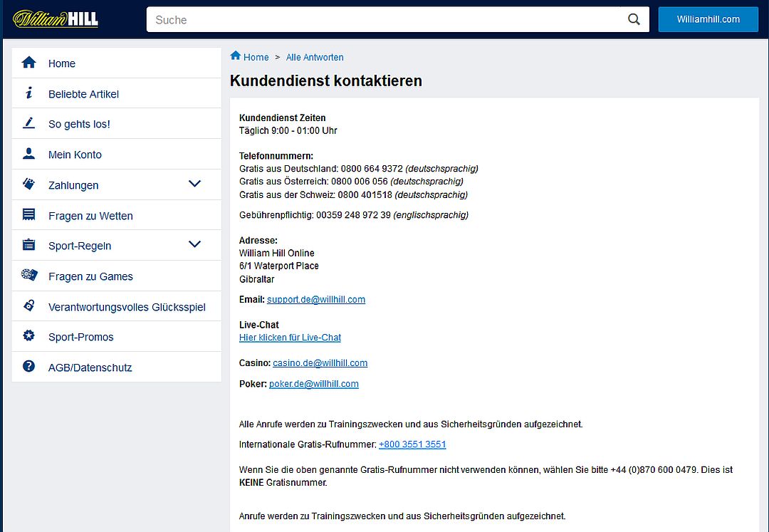
Task: Click the pencil icon beside So gehts los!
Action: [29, 123]
